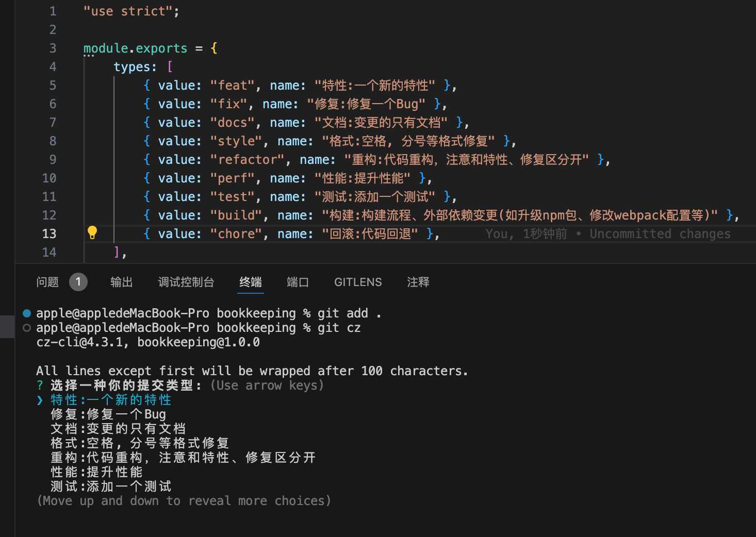
Task: Click the blue command status dot beside git add
Action: point(27,313)
